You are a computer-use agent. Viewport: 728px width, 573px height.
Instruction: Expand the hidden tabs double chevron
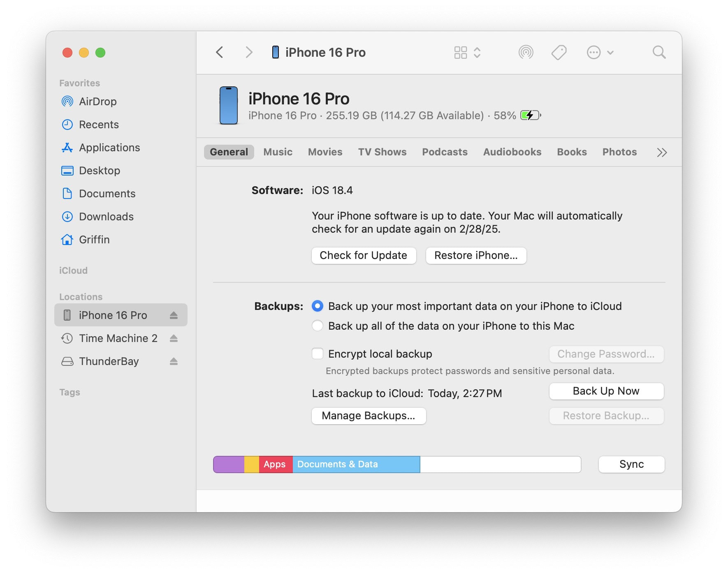tap(661, 152)
